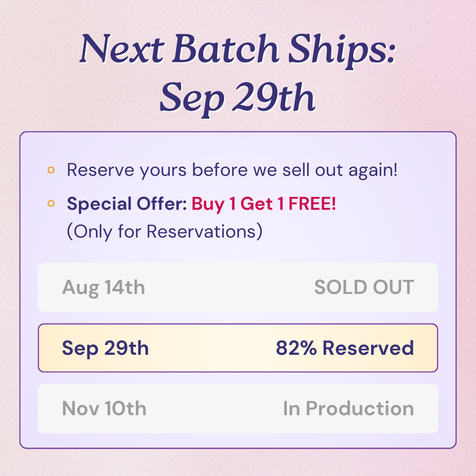Select the Nov 10th batch row
The width and height of the screenshot is (476, 476).
pos(237,409)
